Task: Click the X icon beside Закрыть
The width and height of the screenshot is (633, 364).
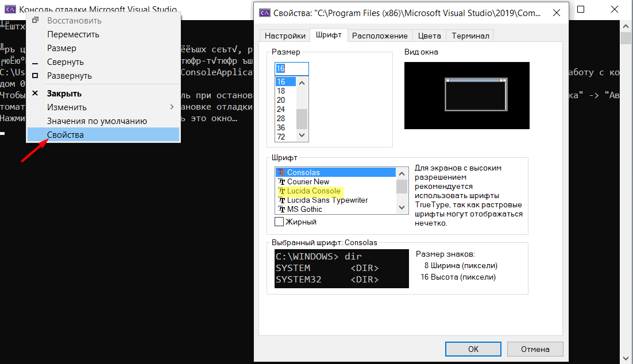Action: pyautogui.click(x=35, y=93)
